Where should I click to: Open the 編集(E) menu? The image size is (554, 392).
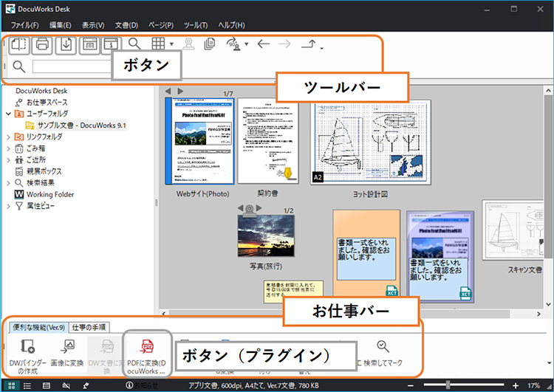click(x=60, y=25)
